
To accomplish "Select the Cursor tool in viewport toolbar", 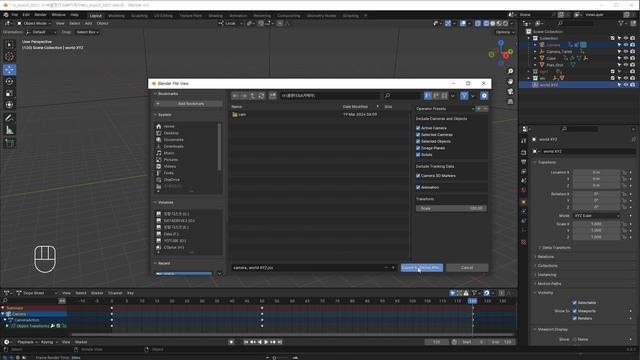I will pyautogui.click(x=9, y=56).
